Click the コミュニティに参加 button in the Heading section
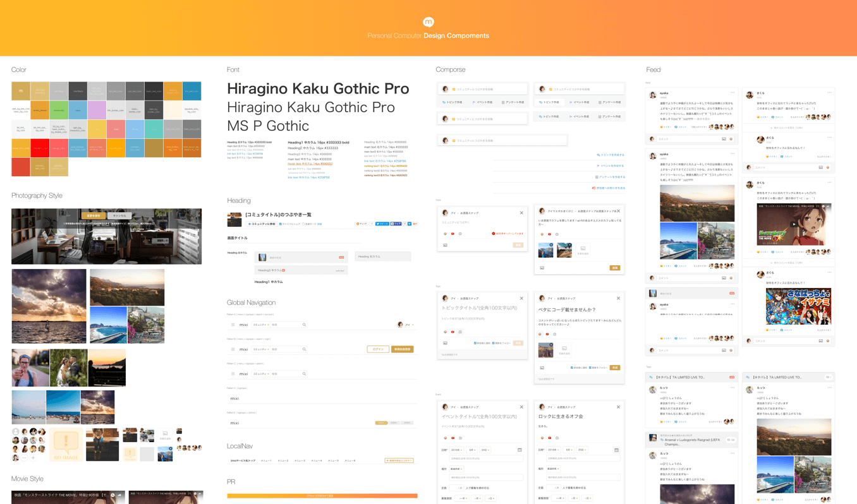 click(262, 224)
